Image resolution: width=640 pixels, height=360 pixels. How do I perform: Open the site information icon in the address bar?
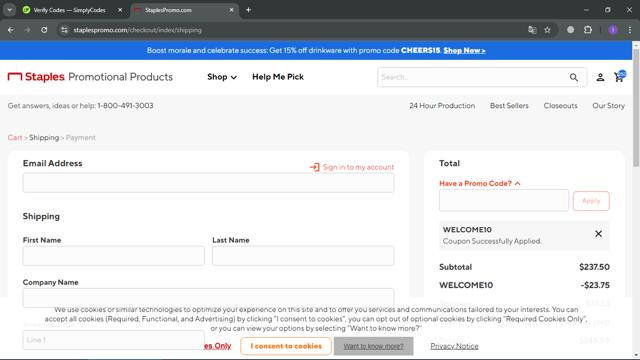64,30
